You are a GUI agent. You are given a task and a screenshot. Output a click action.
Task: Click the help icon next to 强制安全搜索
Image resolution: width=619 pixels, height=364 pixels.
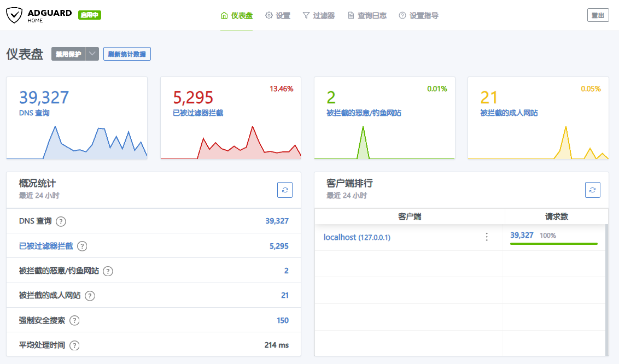74,321
